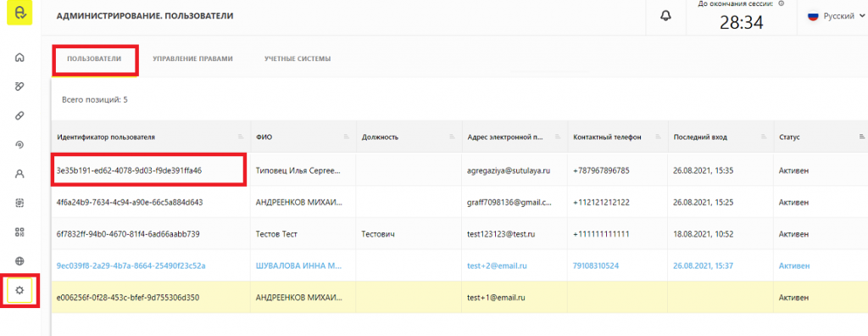The height and width of the screenshot is (336, 868).
Task: Open the settings gear icon in sidebar
Action: [20, 290]
